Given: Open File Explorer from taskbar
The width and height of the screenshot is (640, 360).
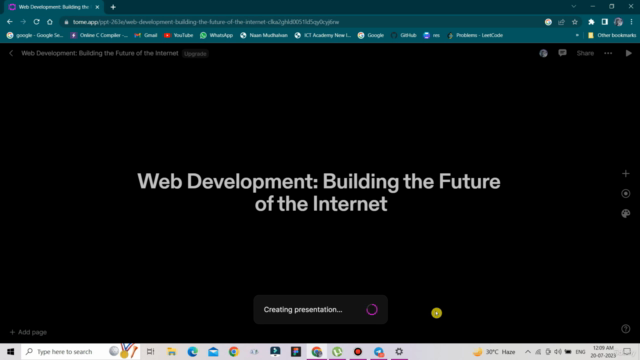Looking at the screenshot, I should (x=172, y=351).
